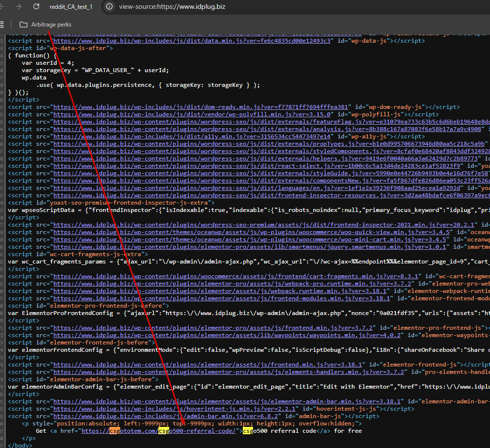Viewport: 490px width, 448px height.
Task: Click the 'var storageKey' code line
Action: pos(95,70)
